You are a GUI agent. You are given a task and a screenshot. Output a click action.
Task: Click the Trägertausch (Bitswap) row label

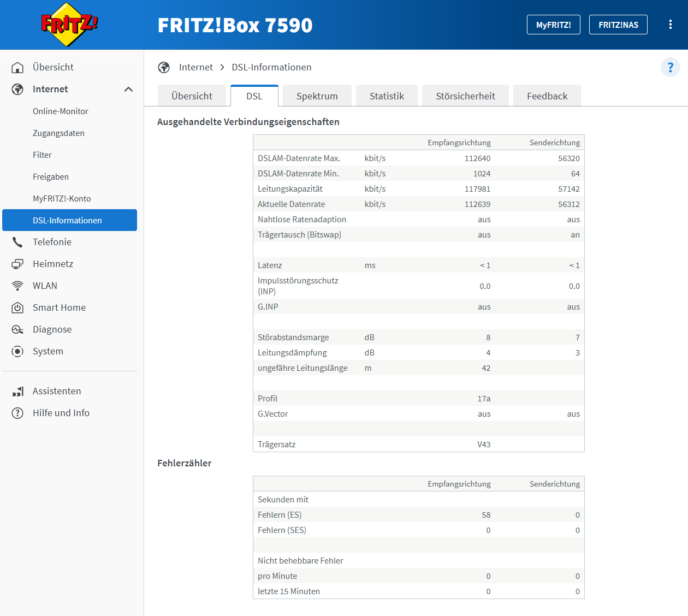click(x=299, y=235)
